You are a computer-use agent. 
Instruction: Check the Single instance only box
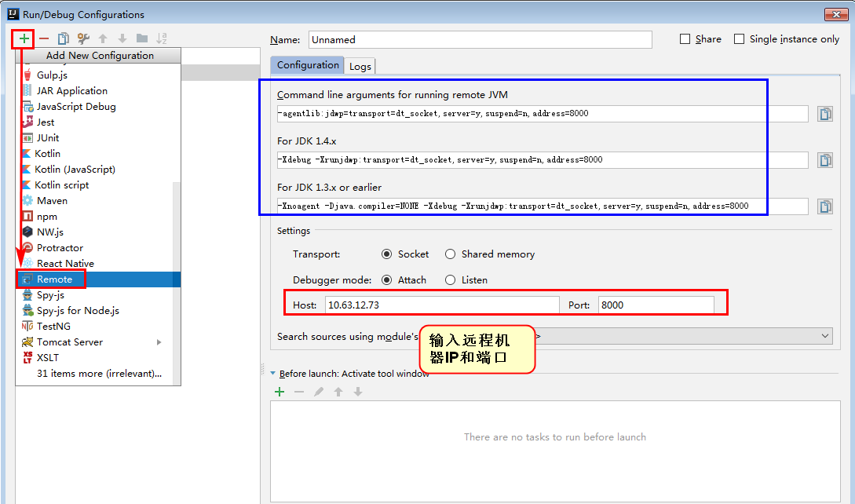click(x=739, y=39)
